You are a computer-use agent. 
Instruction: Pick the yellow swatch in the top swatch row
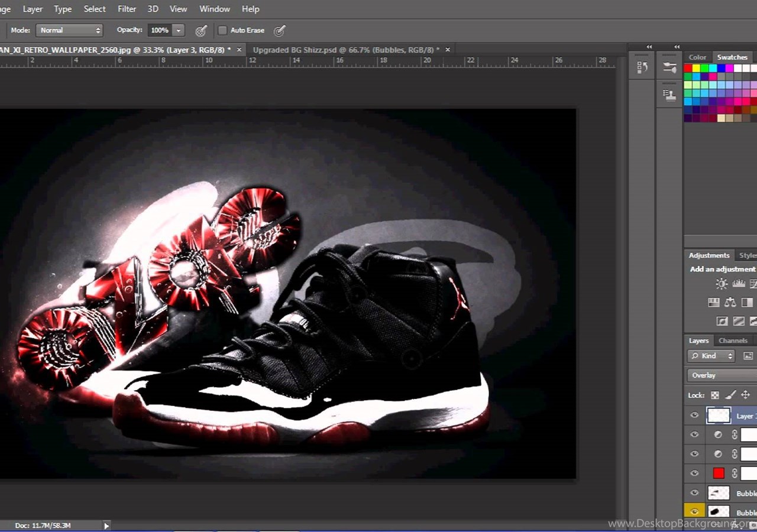(x=696, y=69)
